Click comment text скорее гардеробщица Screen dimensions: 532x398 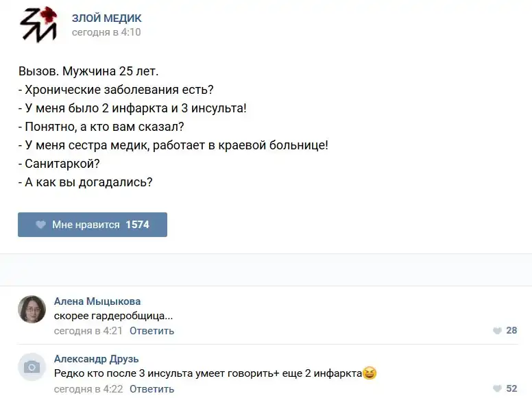pyautogui.click(x=113, y=316)
